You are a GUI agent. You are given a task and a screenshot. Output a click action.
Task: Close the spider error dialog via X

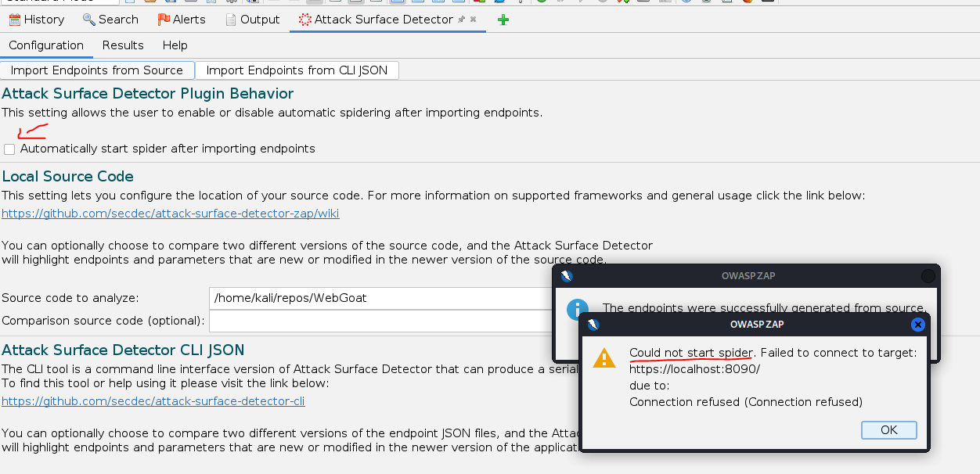point(918,325)
